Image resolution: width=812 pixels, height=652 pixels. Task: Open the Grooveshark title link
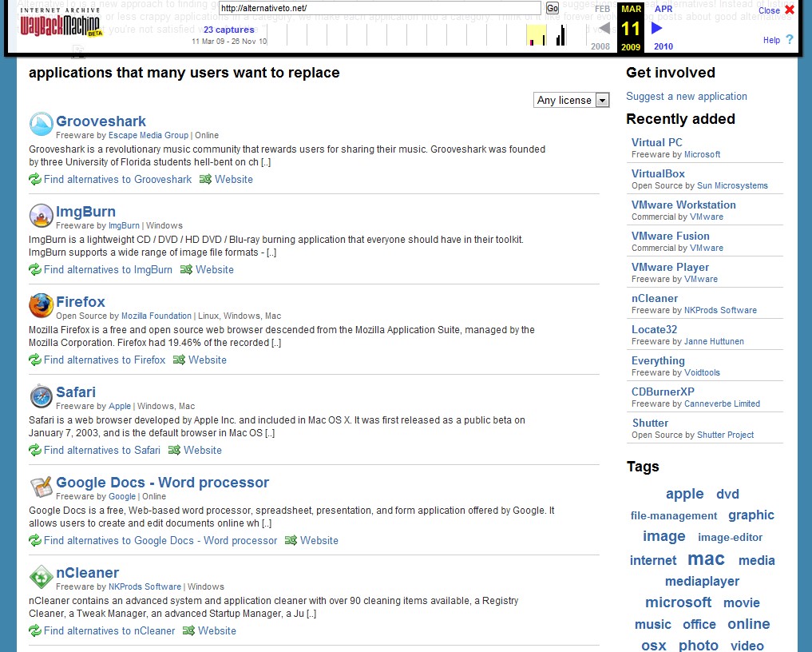[x=101, y=121]
